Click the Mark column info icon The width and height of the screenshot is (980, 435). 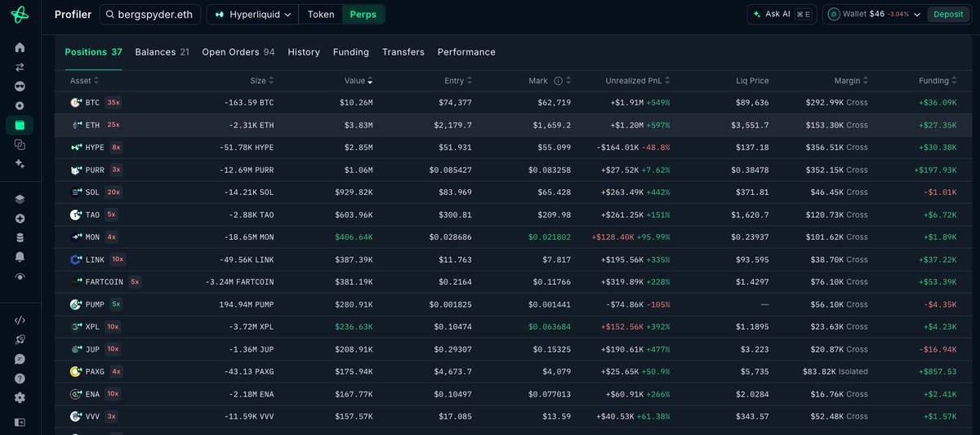(559, 81)
